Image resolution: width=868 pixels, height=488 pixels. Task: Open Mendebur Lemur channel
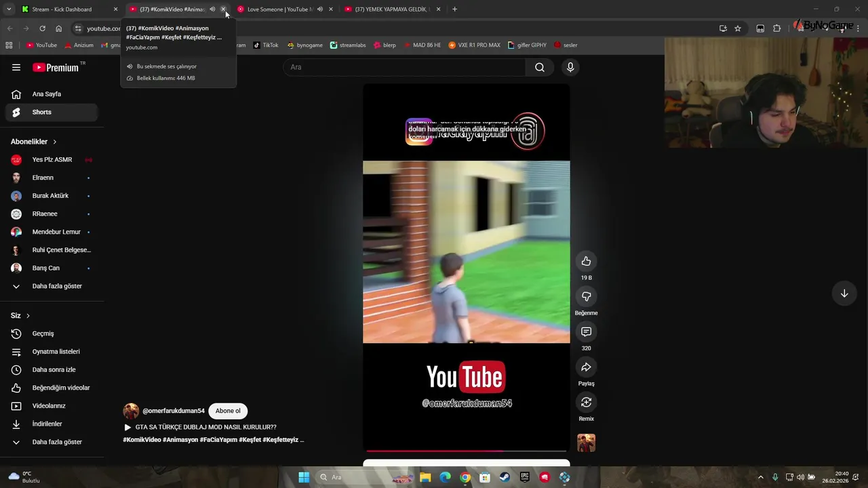tap(52, 232)
